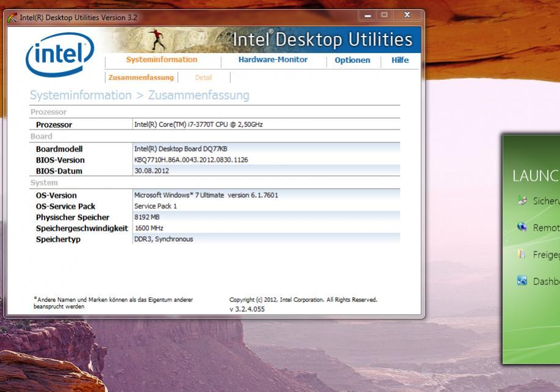
Task: Open the Systeminformation tab
Action: (x=161, y=60)
